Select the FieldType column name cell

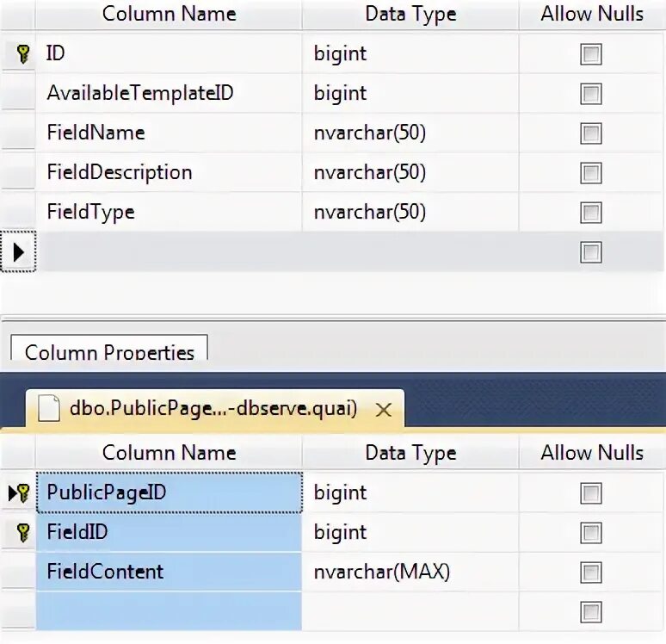169,212
